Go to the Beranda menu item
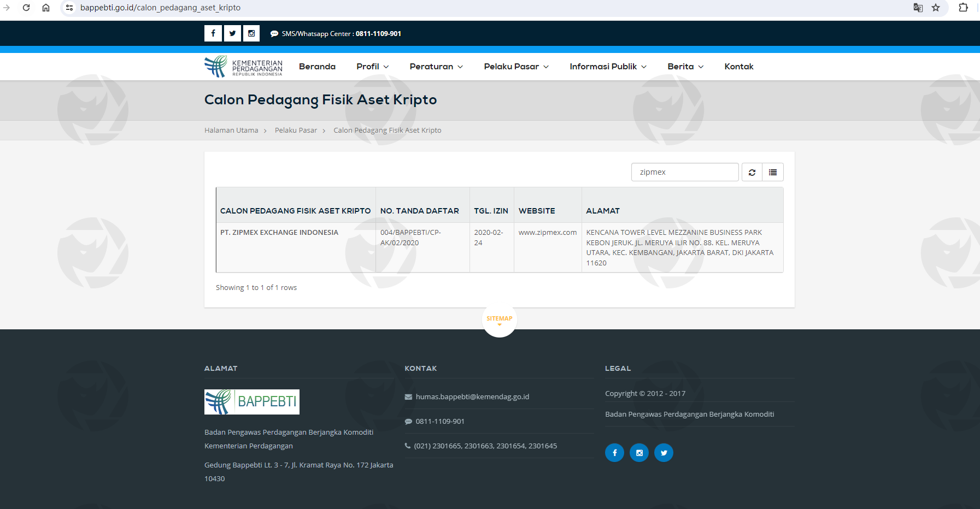Screen dimensions: 980x509 [x=317, y=67]
